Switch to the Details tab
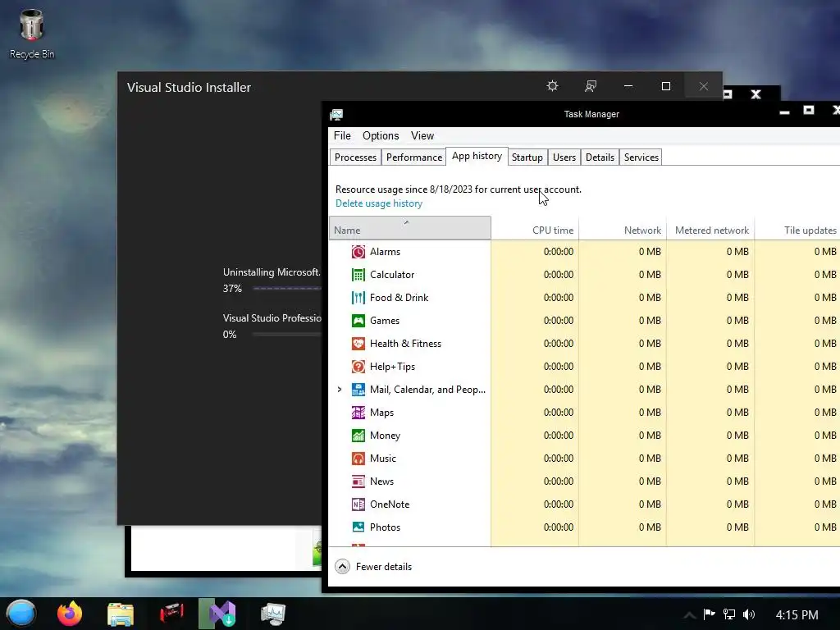 (x=600, y=157)
